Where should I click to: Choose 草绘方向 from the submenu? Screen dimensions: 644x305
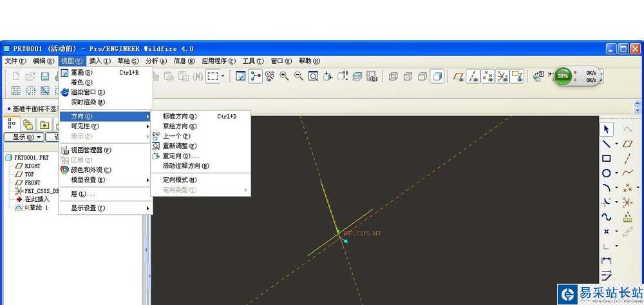pyautogui.click(x=201, y=126)
